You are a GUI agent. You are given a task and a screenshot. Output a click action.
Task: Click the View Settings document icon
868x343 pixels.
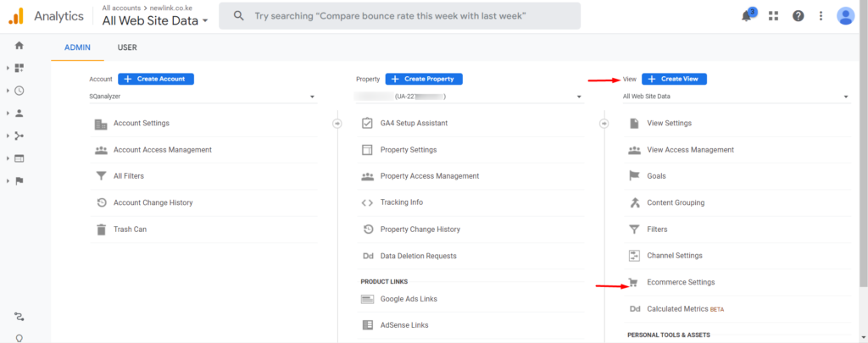[x=634, y=123]
